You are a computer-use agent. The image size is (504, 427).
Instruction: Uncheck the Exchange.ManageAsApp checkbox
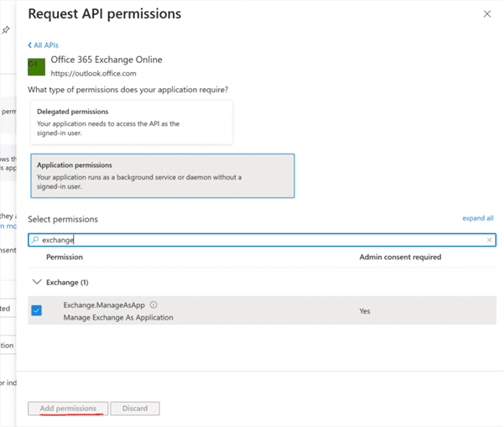pos(37,310)
